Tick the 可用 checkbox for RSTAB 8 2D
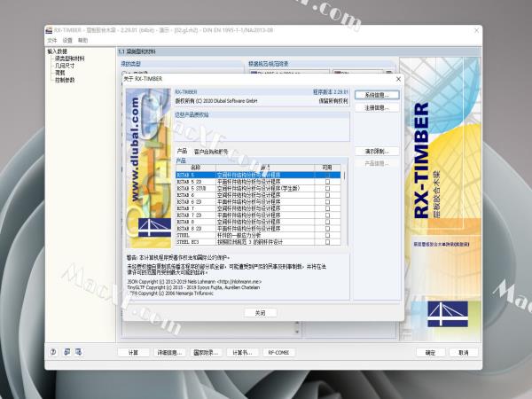Screen dimensions: 532x399 pyautogui.click(x=327, y=229)
